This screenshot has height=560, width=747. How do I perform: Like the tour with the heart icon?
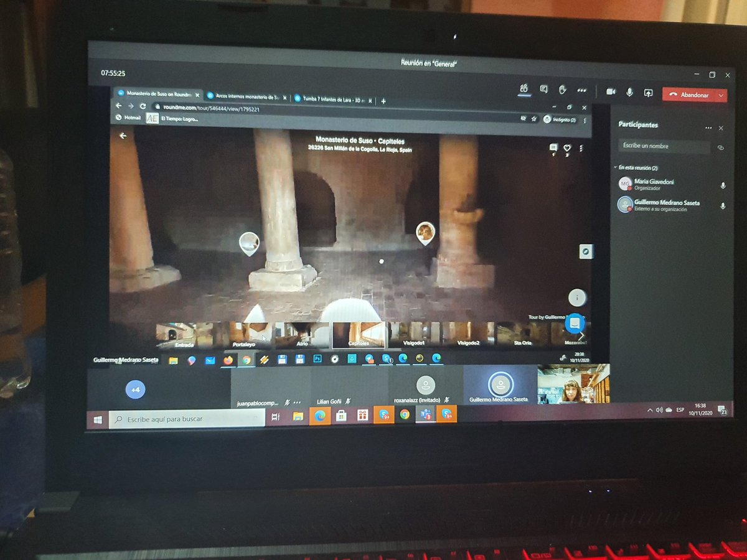(567, 148)
